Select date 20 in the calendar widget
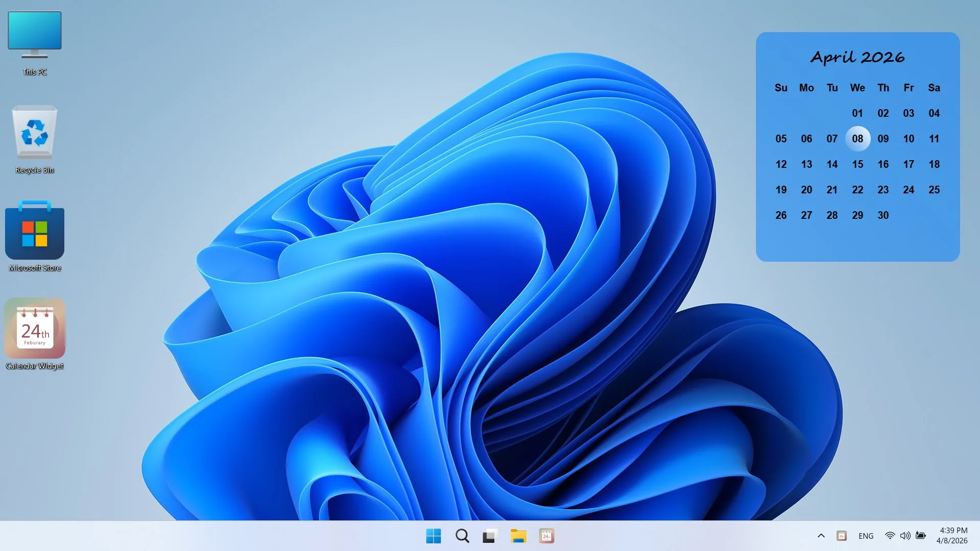 coord(806,190)
